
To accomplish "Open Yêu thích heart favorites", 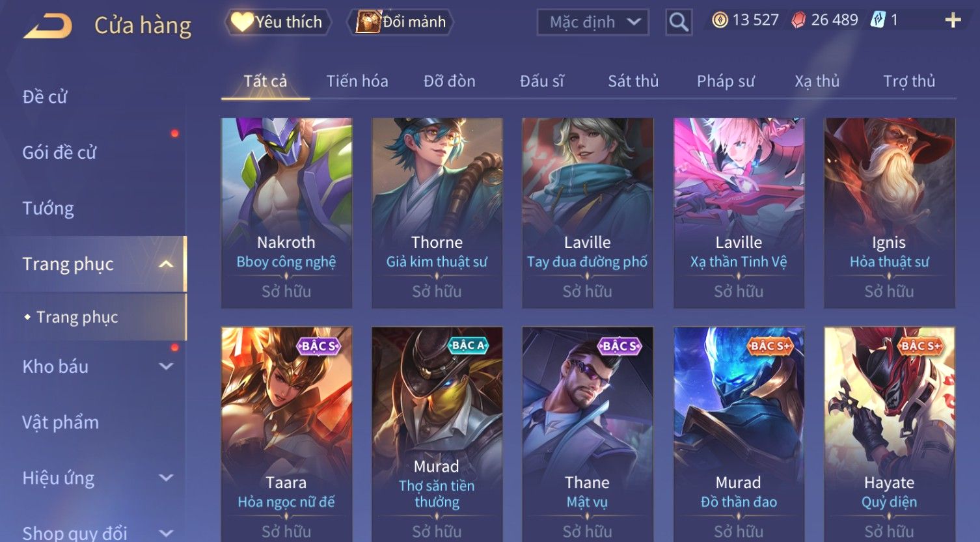I will click(x=278, y=22).
